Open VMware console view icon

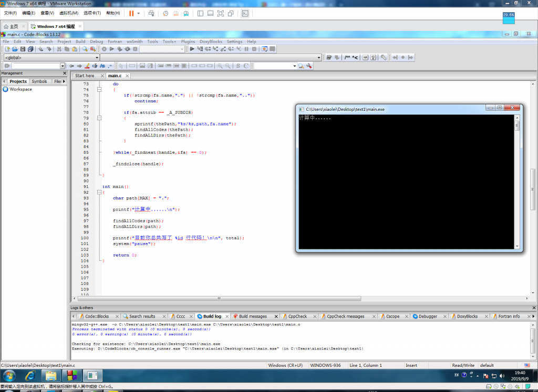pyautogui.click(x=245, y=13)
